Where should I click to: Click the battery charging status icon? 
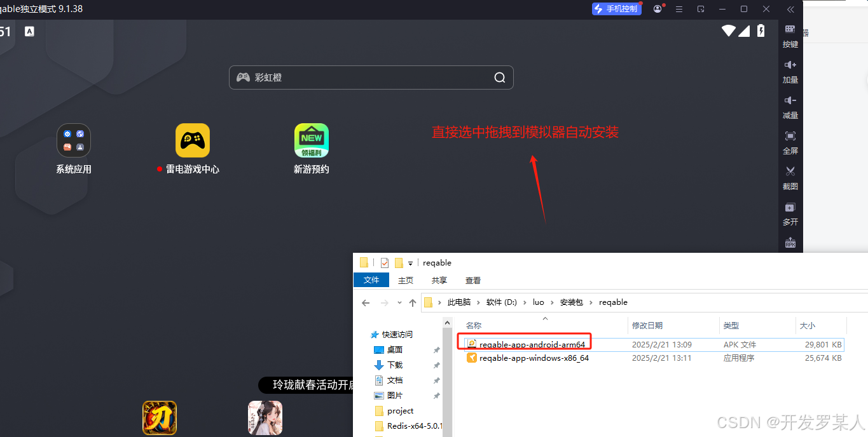[x=761, y=30]
